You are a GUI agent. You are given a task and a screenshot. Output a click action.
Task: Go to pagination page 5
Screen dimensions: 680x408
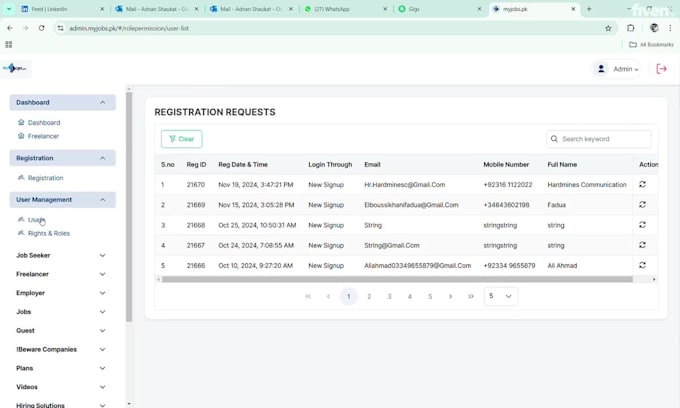430,297
